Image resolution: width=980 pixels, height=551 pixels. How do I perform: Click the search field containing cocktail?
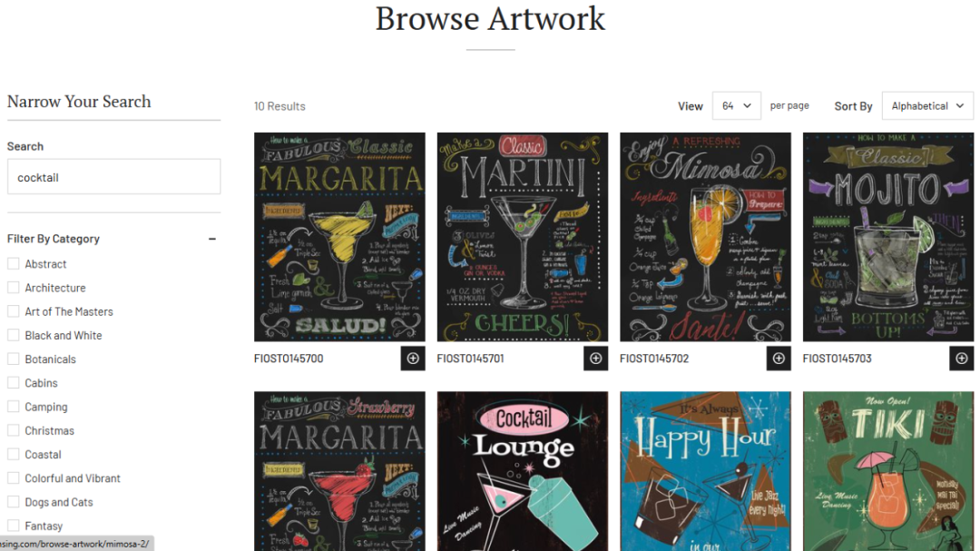coord(113,177)
